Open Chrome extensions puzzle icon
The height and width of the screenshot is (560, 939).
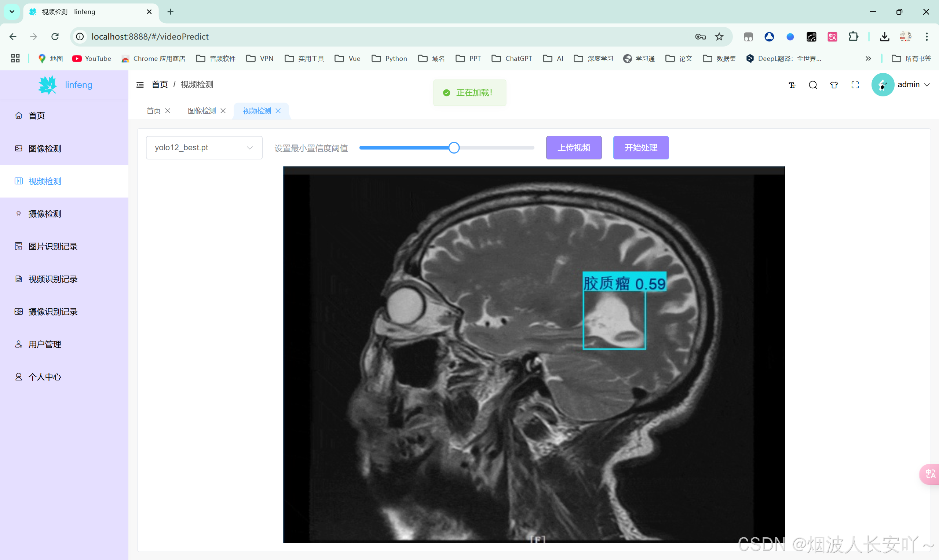(853, 37)
